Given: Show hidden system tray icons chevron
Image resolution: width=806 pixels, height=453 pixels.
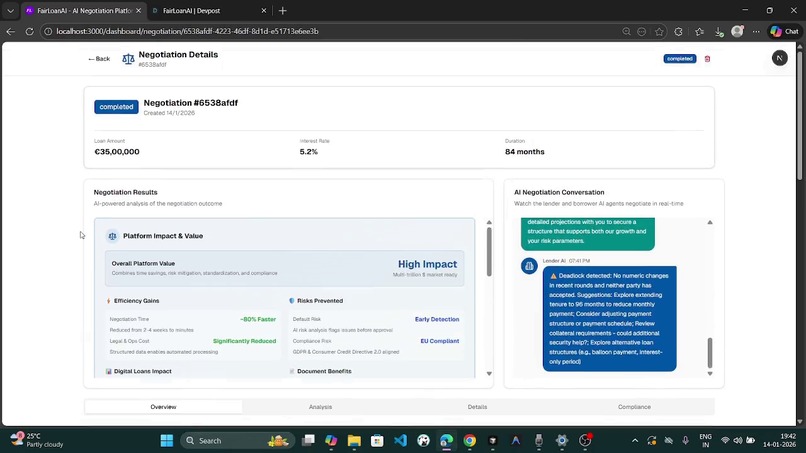Looking at the screenshot, I should 635,441.
